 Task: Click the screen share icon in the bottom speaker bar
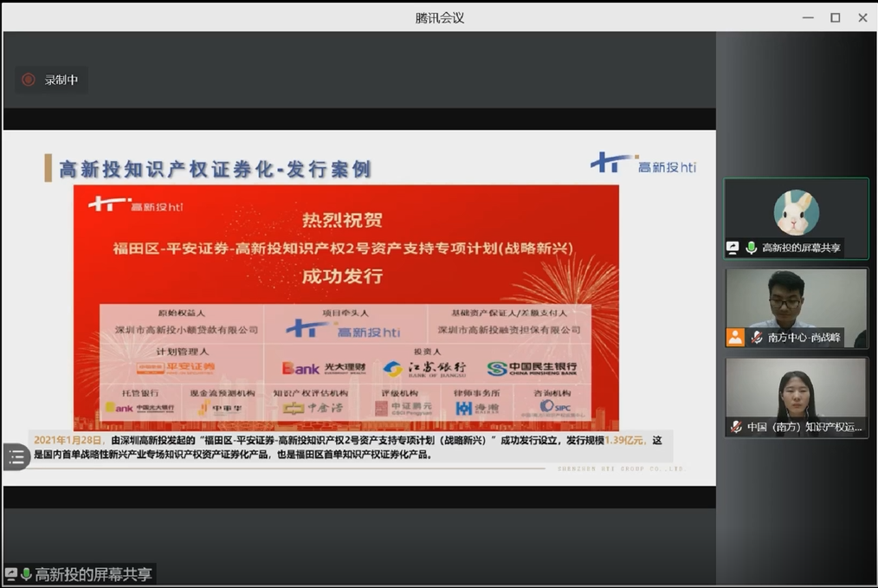click(10, 574)
